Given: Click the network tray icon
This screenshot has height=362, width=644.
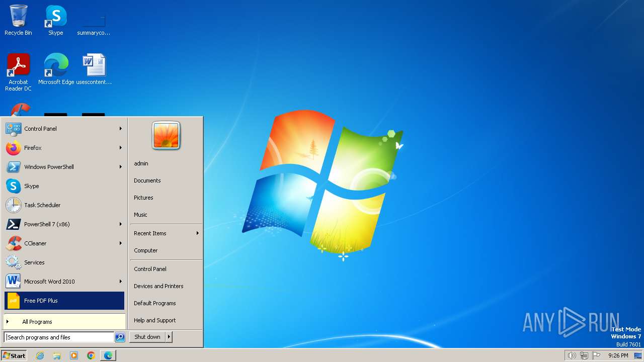Looking at the screenshot, I should [x=584, y=355].
